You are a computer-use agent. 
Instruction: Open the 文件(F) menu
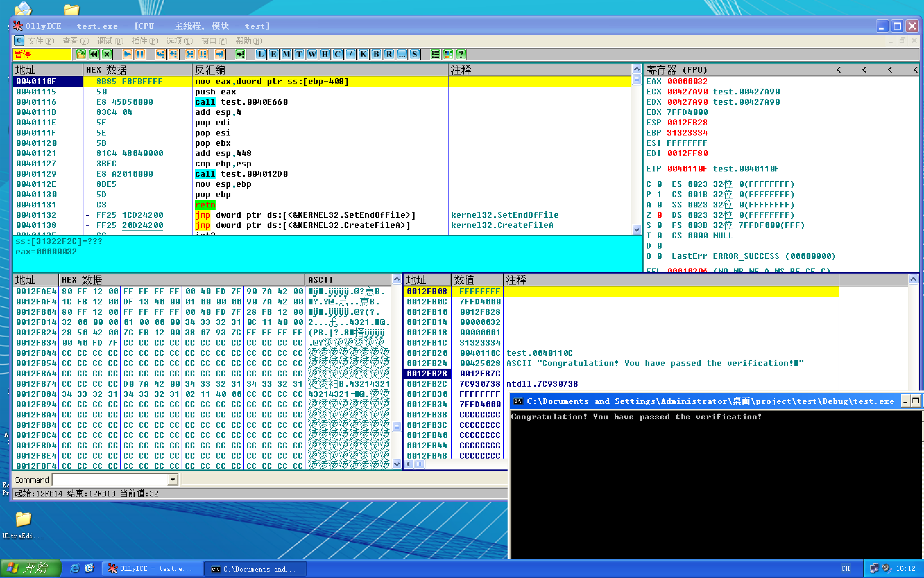(x=41, y=41)
